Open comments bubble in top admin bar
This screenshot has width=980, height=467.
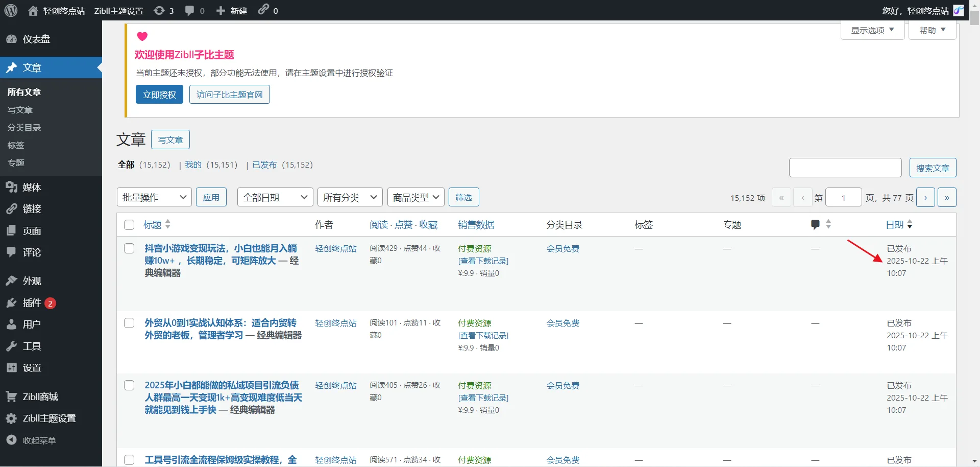(x=189, y=10)
